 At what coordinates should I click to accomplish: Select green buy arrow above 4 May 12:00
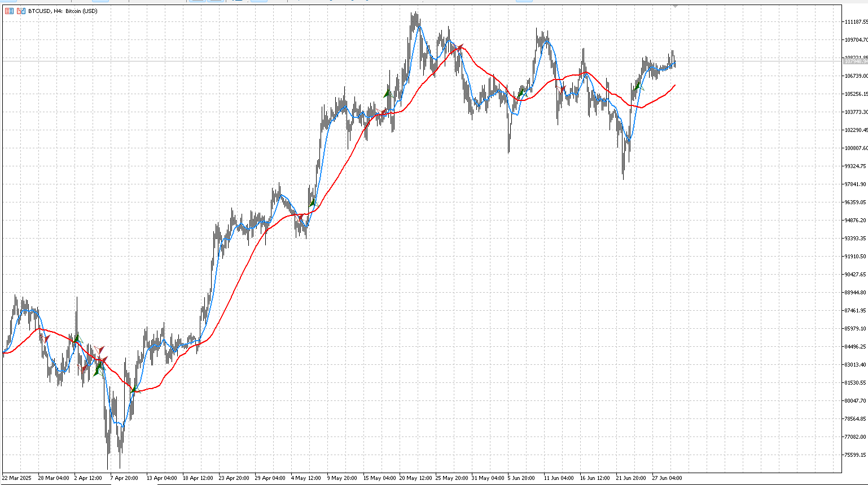point(313,202)
